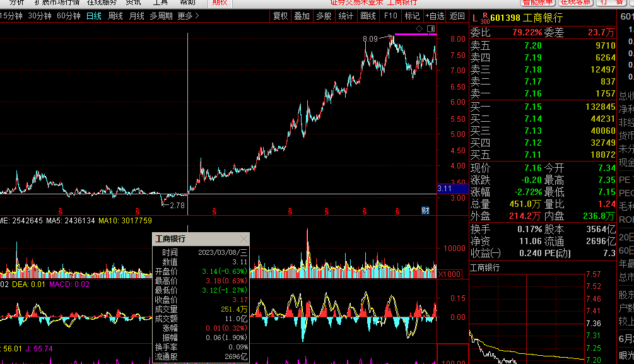The image size is (634, 364).
Task: Toggle the side panel icon above the price axis
Action: (x=431, y=28)
